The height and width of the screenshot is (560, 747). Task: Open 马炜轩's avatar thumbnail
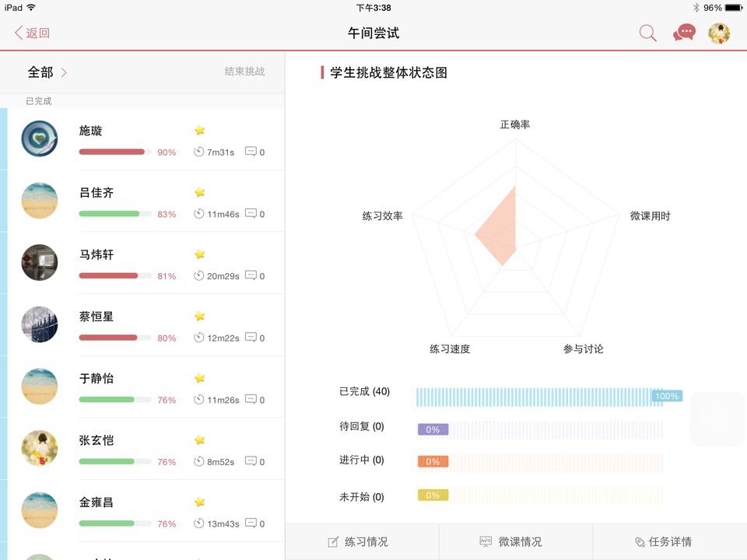[40, 263]
